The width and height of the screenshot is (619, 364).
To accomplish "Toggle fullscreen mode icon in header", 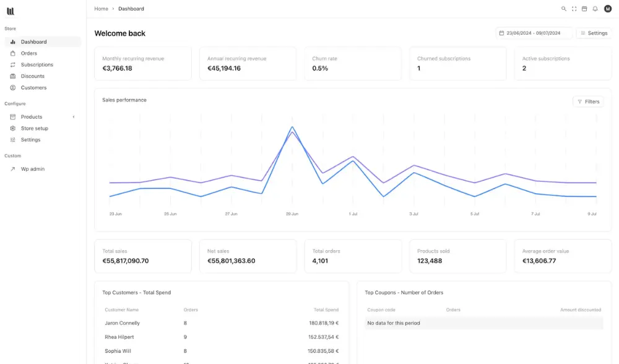I will pos(574,9).
